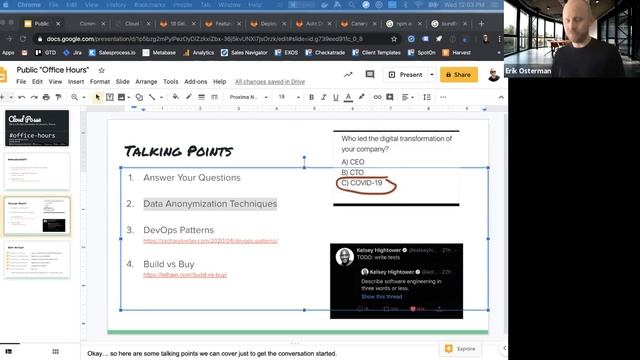Toggle Underline formatting
The height and width of the screenshot is (360, 640).
pyautogui.click(x=336, y=97)
